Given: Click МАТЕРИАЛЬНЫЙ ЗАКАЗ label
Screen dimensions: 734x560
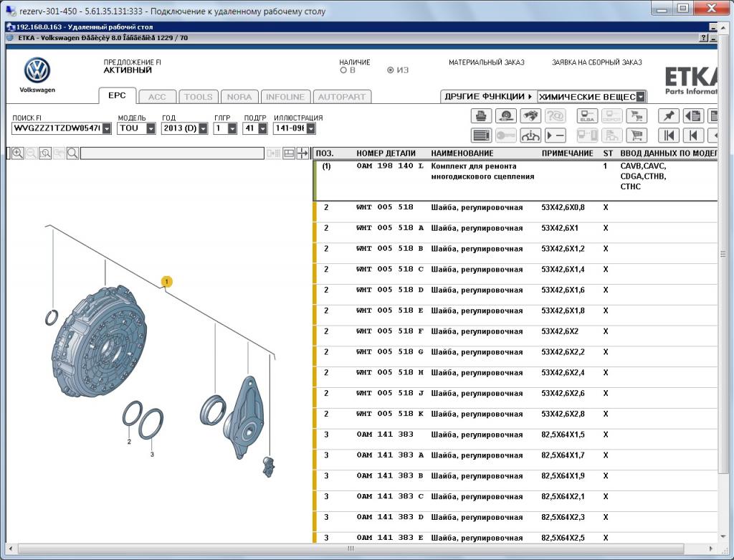Looking at the screenshot, I should pos(487,62).
